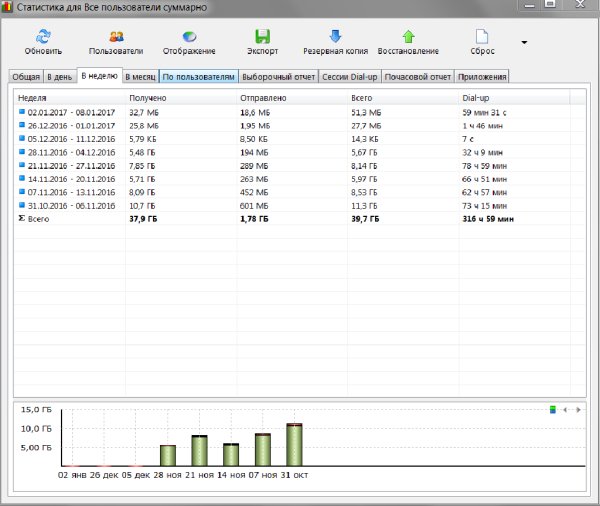
Task: Click the chart left arrow
Action: point(565,410)
